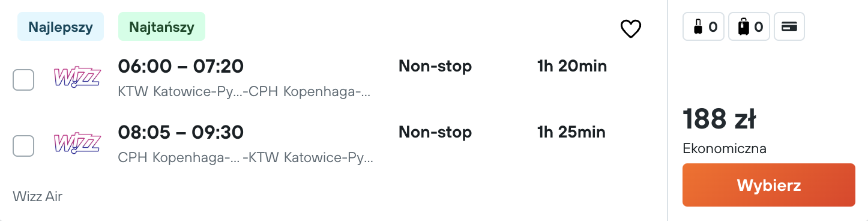The image size is (868, 221).
Task: Tick the checkbox for 08:05 – 09:30 flight
Action: point(23,146)
